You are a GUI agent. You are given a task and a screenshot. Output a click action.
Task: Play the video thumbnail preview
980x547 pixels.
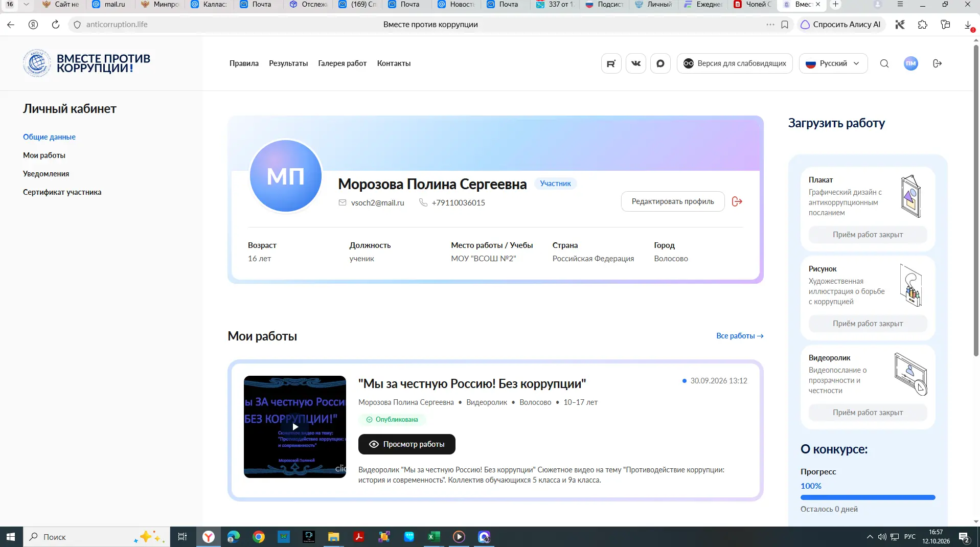[x=295, y=427]
